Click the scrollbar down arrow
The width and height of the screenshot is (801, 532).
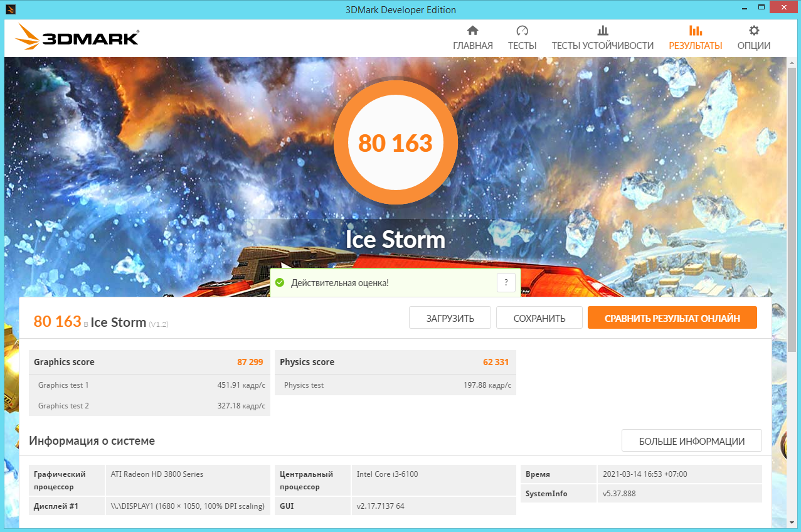[x=792, y=523]
